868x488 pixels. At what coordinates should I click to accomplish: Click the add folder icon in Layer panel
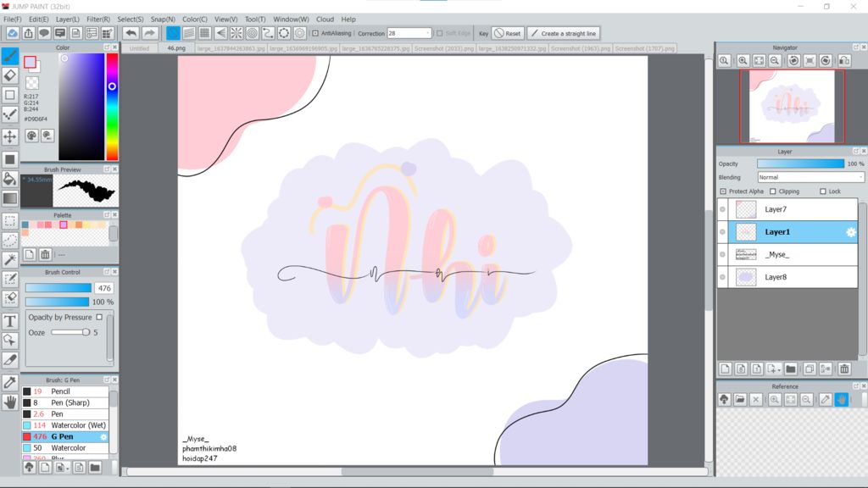point(791,369)
